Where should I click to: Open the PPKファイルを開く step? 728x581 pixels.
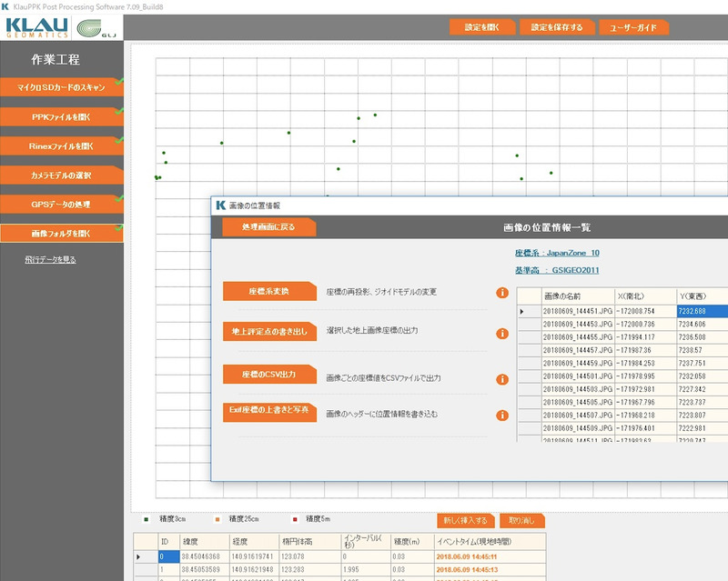click(x=62, y=117)
